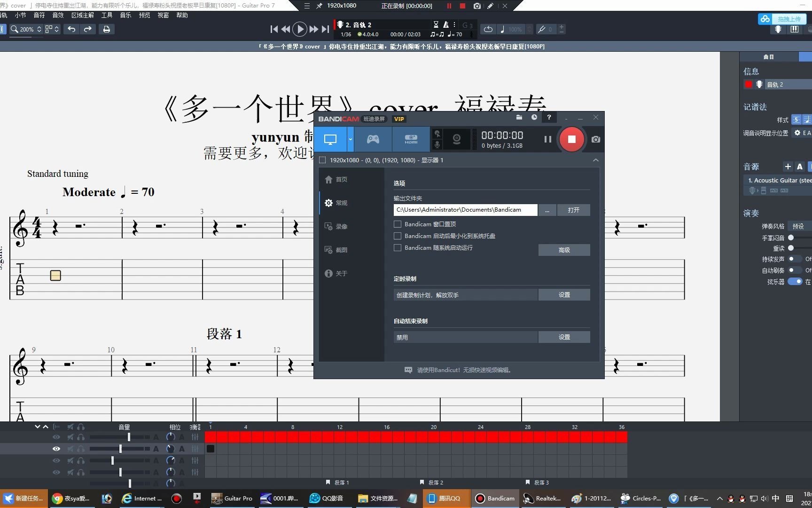This screenshot has height=508, width=812.
Task: Click the red stop square on the recording bar
Action: click(x=462, y=6)
